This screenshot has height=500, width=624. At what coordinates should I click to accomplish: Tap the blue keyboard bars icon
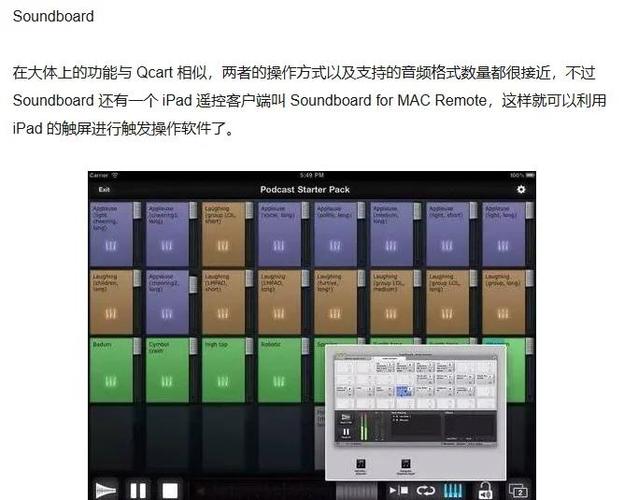pos(453,490)
